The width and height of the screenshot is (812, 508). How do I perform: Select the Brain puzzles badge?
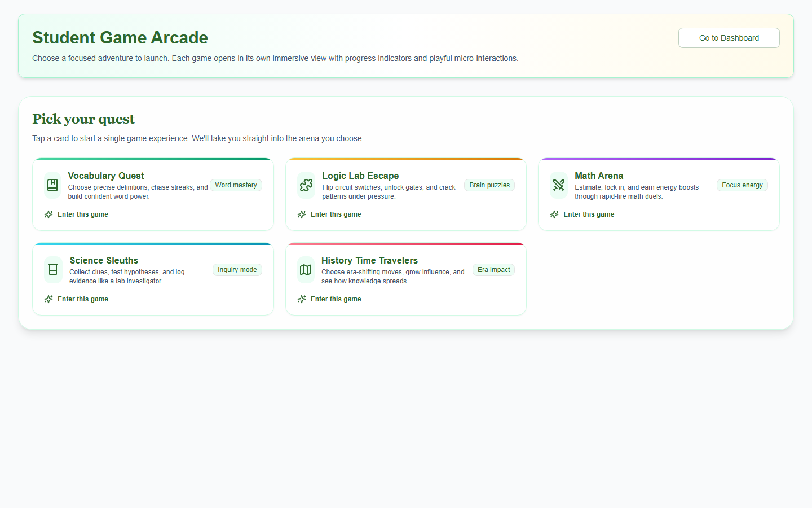pos(489,185)
